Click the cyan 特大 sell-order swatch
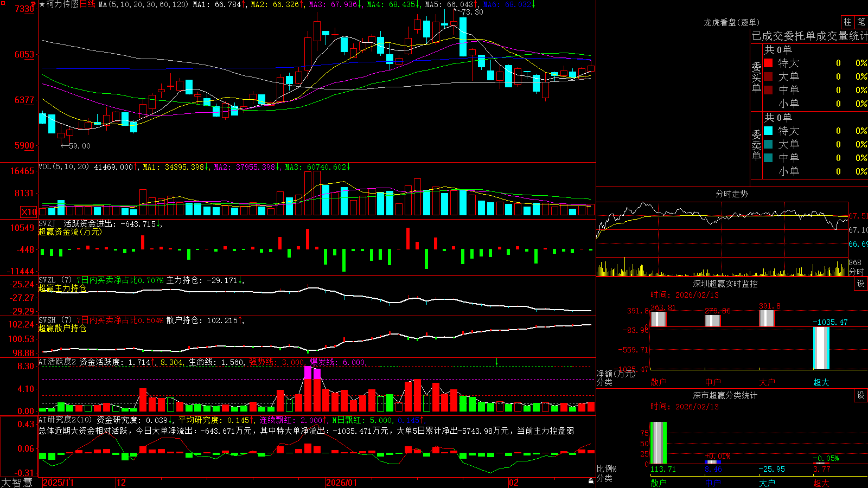The image size is (868, 488). [768, 131]
